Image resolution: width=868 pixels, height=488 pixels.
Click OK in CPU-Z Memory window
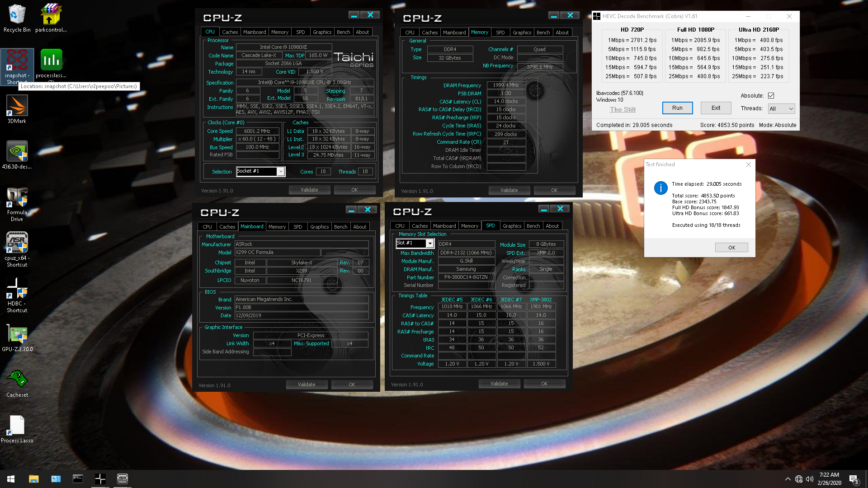[554, 190]
